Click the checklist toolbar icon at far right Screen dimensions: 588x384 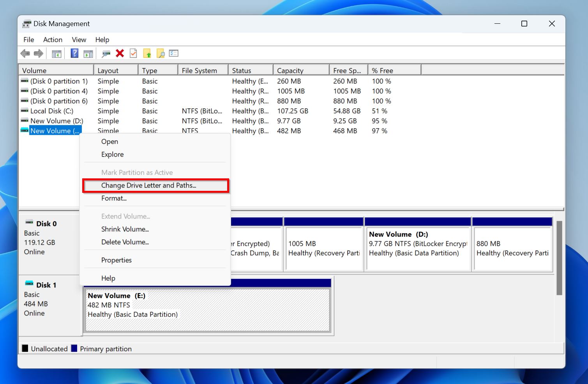pyautogui.click(x=173, y=53)
